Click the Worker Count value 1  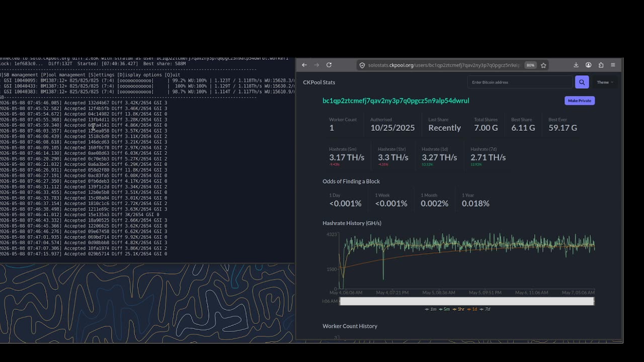(332, 128)
